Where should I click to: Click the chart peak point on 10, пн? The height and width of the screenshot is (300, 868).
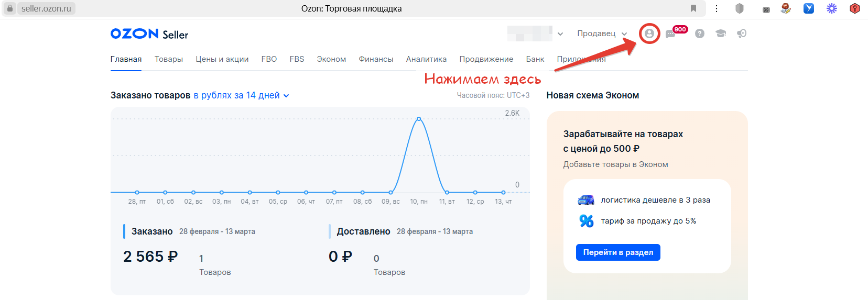[419, 119]
